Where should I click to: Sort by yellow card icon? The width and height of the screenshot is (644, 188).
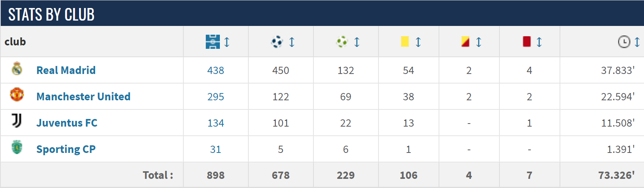click(405, 42)
